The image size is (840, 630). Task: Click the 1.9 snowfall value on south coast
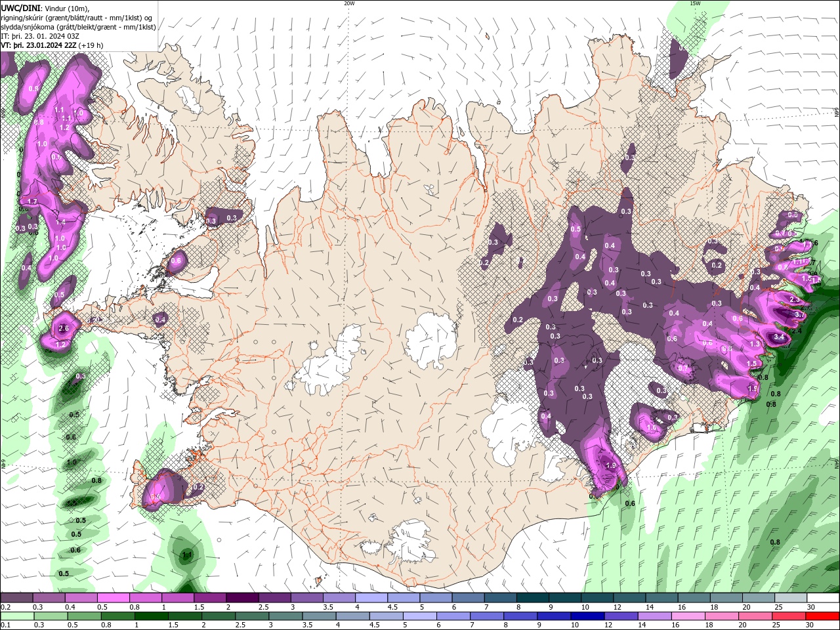[611, 465]
